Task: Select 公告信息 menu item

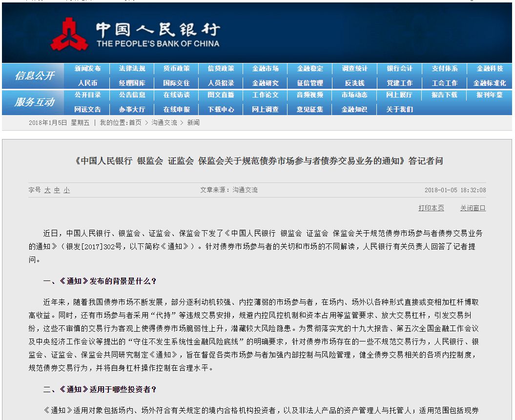Action: (x=132, y=95)
